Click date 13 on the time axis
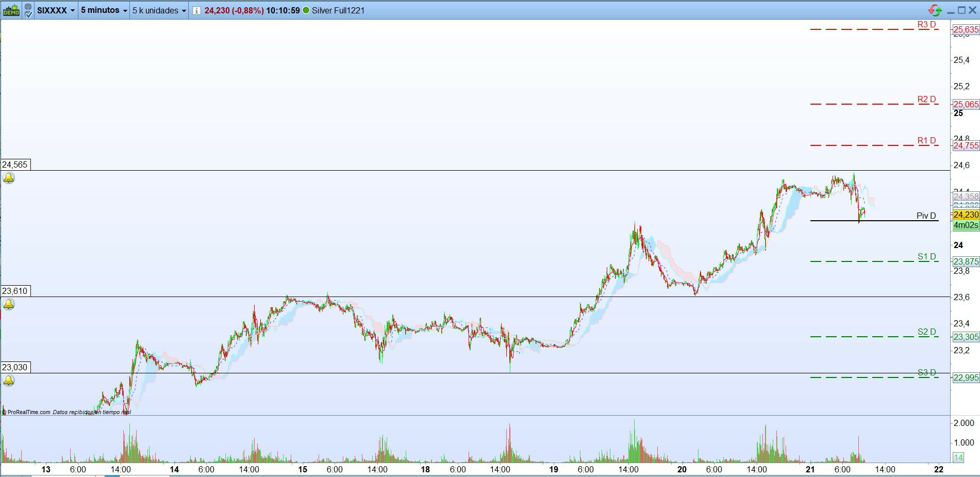This screenshot has width=980, height=477. coord(46,469)
